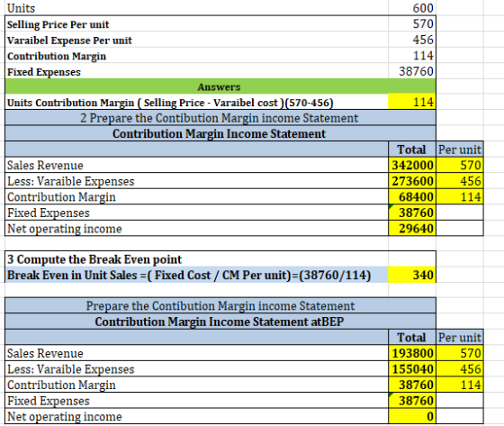Image resolution: width=504 pixels, height=426 pixels.
Task: Select the Varaibel Expense Per unit label
Action: pos(69,41)
